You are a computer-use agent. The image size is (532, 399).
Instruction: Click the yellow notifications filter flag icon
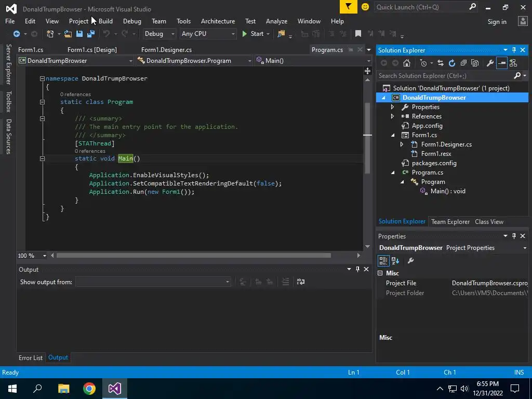coord(349,7)
